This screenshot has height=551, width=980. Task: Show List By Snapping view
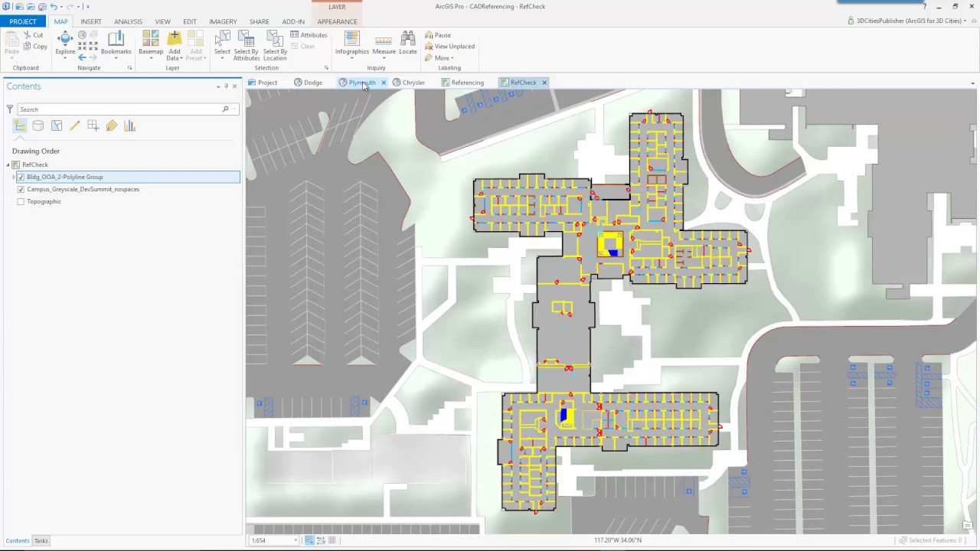click(x=93, y=126)
